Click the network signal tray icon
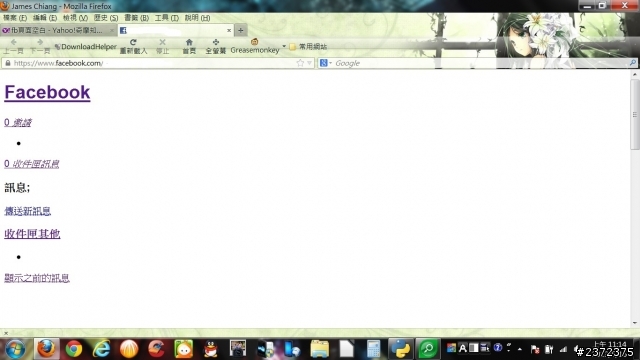640x360 pixels. click(x=563, y=349)
